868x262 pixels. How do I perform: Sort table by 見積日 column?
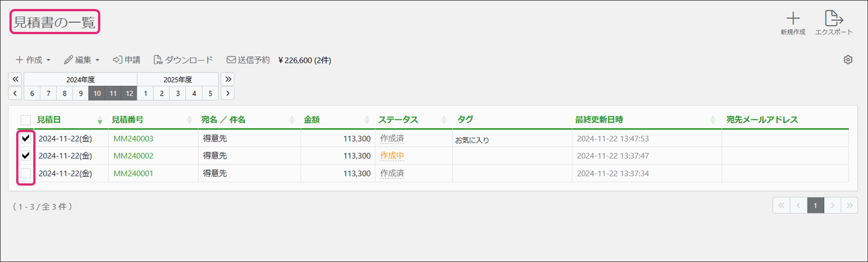tap(49, 120)
